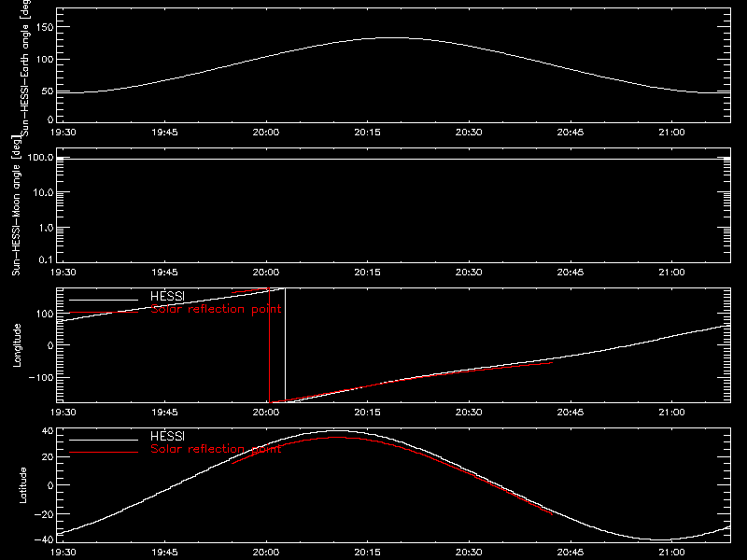Click the 1.0 tick label on Moon angle plot
747x560 pixels.
pyautogui.click(x=46, y=228)
